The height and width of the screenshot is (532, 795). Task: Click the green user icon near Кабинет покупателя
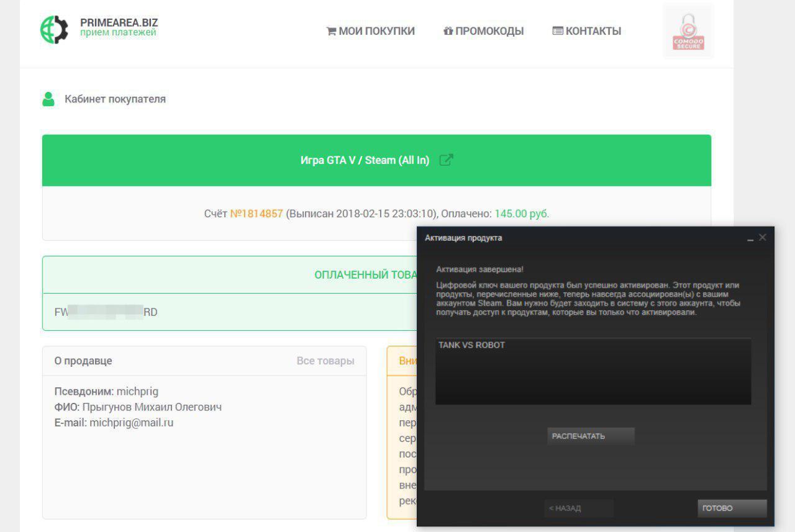point(48,99)
